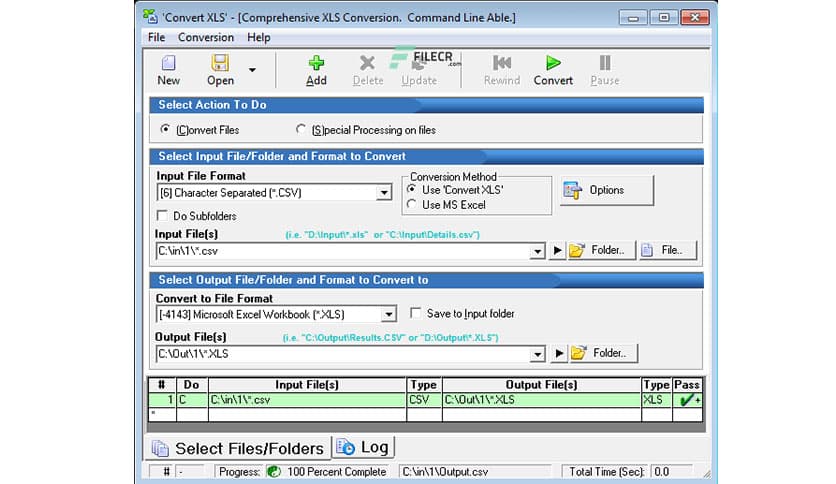Screen dimensions: 836x484
Task: Switch to the Select Files/Folders tab
Action: click(x=238, y=448)
